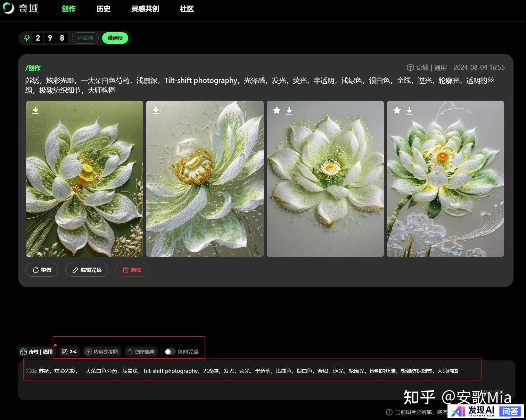526x420 pixels.
Task: Open the 3:4 aspect ratio selector
Action: (x=69, y=352)
